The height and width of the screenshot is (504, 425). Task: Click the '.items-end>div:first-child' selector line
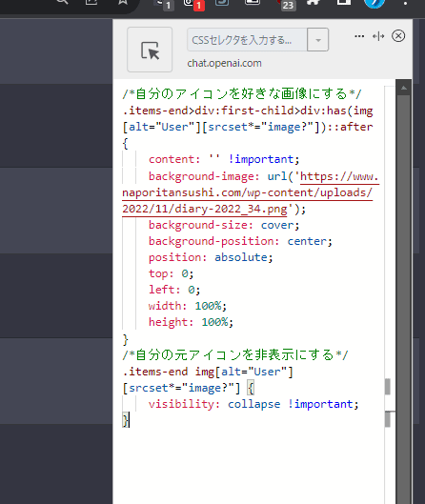click(248, 111)
